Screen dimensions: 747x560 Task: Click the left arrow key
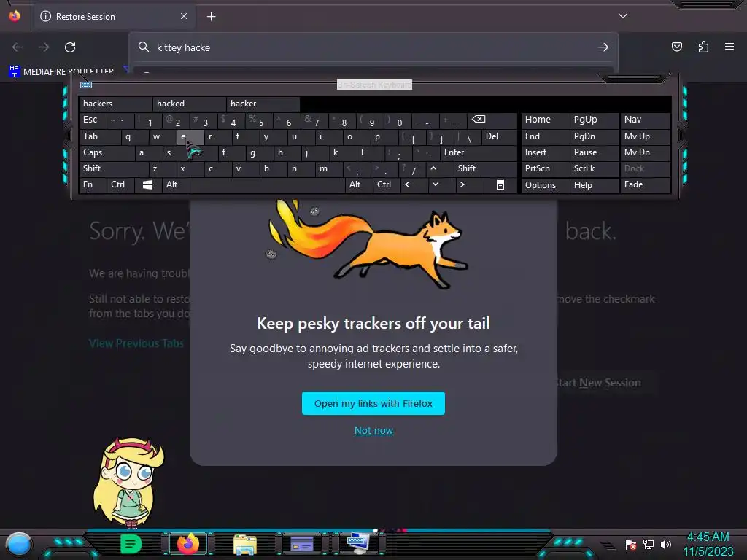(414, 184)
